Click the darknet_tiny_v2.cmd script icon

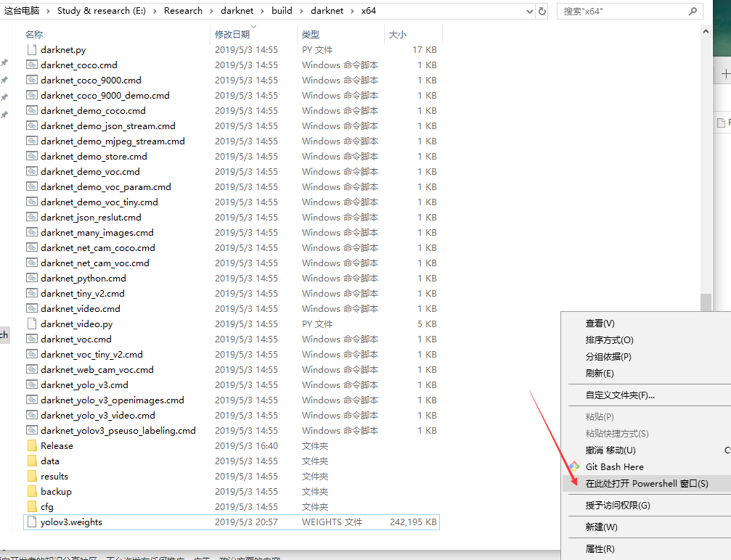(32, 294)
